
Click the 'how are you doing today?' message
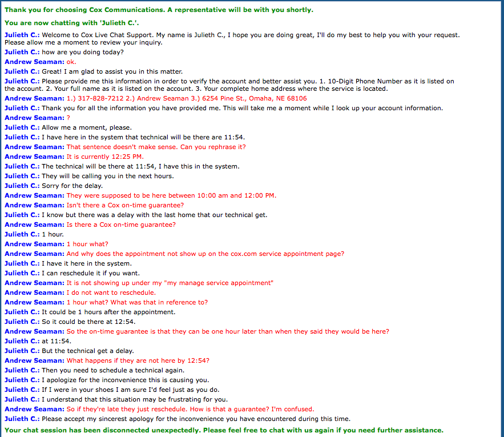coord(64,52)
